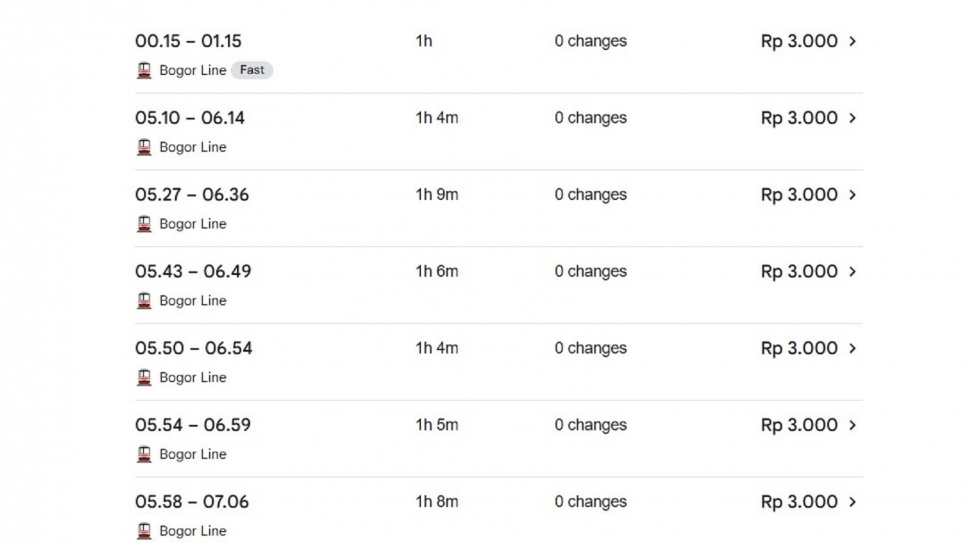Click train icon for 05.10 – 06.14 trip
Screen dimensions: 970x544
click(x=144, y=147)
